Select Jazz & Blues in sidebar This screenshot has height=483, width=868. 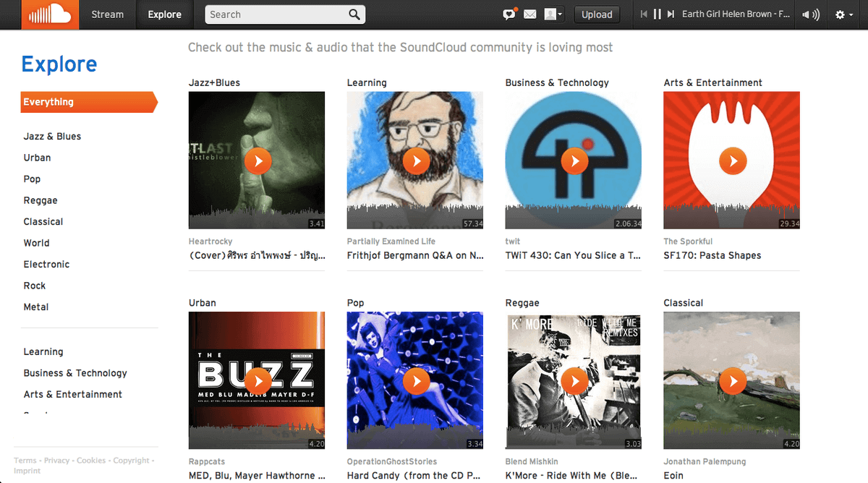(52, 136)
